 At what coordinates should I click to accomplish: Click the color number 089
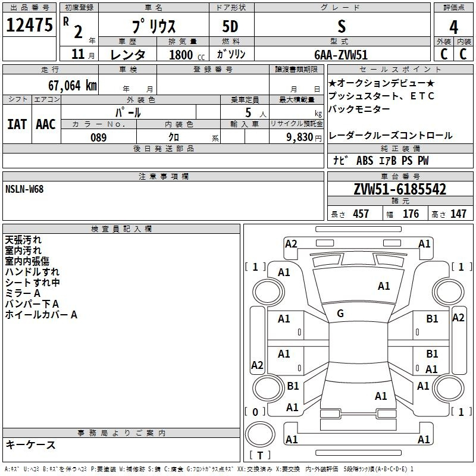99,137
